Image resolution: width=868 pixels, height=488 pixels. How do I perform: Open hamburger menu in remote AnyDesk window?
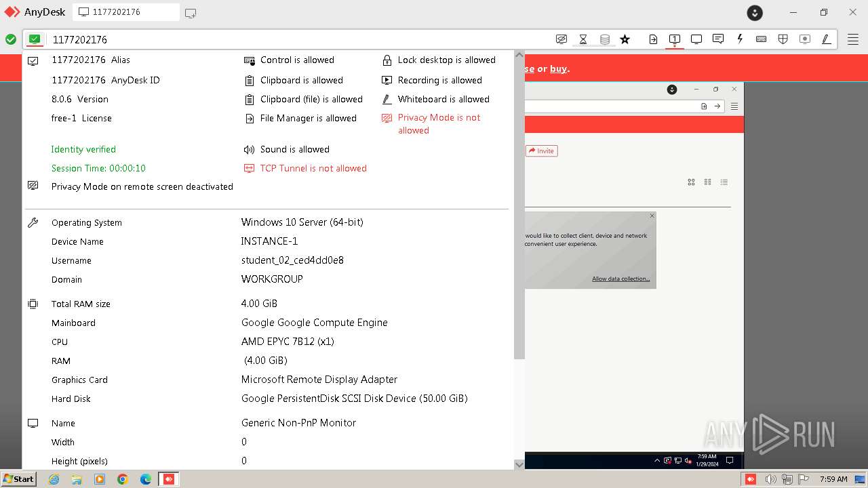(734, 106)
